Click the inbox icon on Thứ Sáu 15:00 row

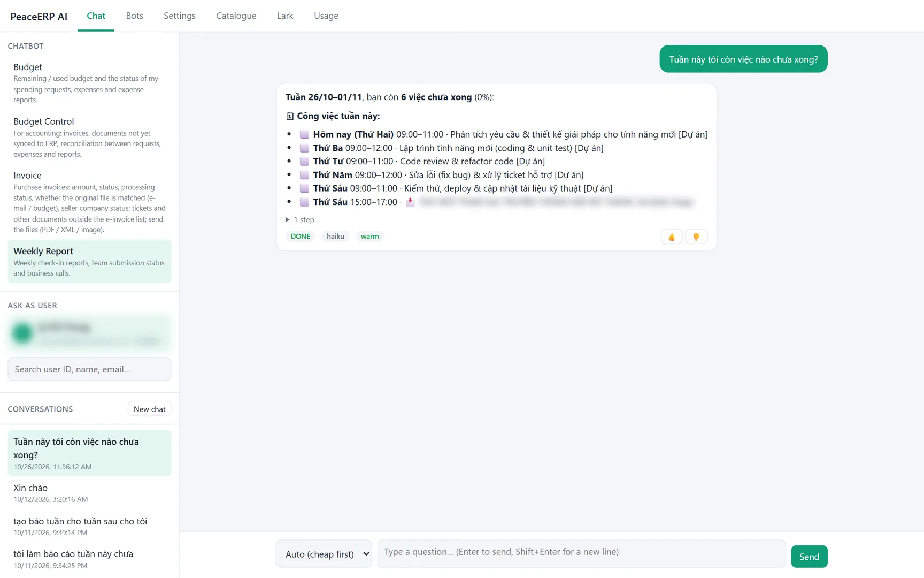(x=410, y=202)
